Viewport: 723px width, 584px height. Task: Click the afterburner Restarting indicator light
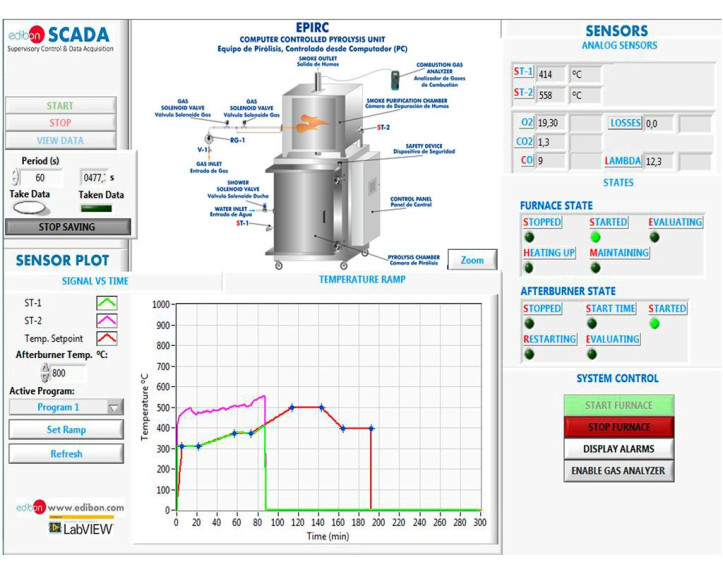pos(529,354)
